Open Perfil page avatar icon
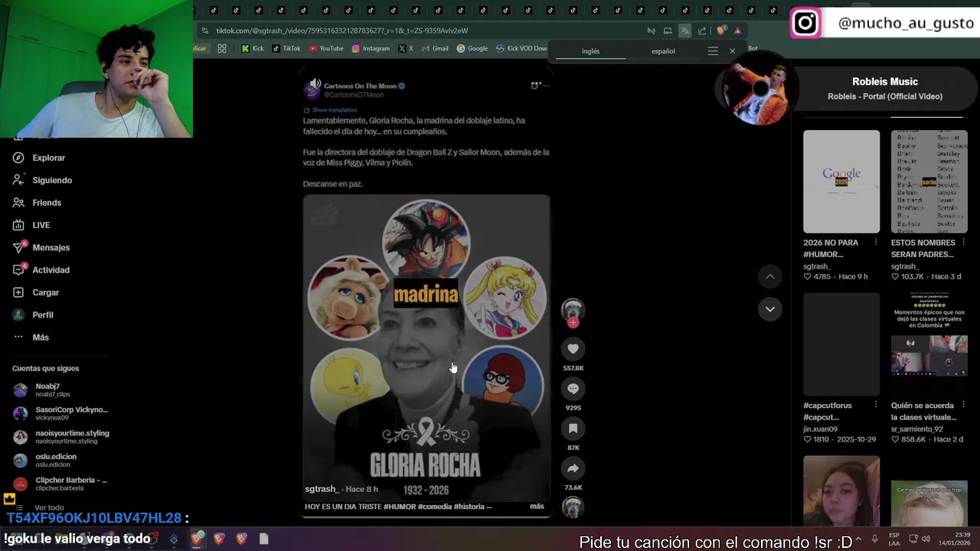Screen dimensions: 980x551 point(18,315)
